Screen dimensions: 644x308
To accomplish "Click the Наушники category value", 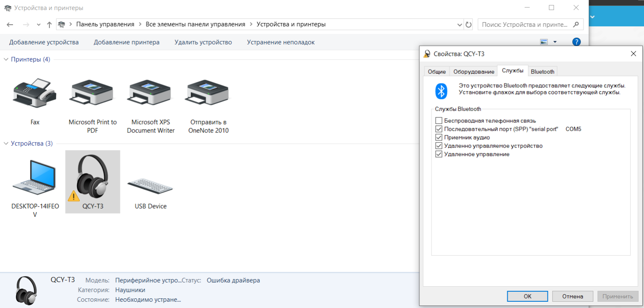I will pos(130,290).
